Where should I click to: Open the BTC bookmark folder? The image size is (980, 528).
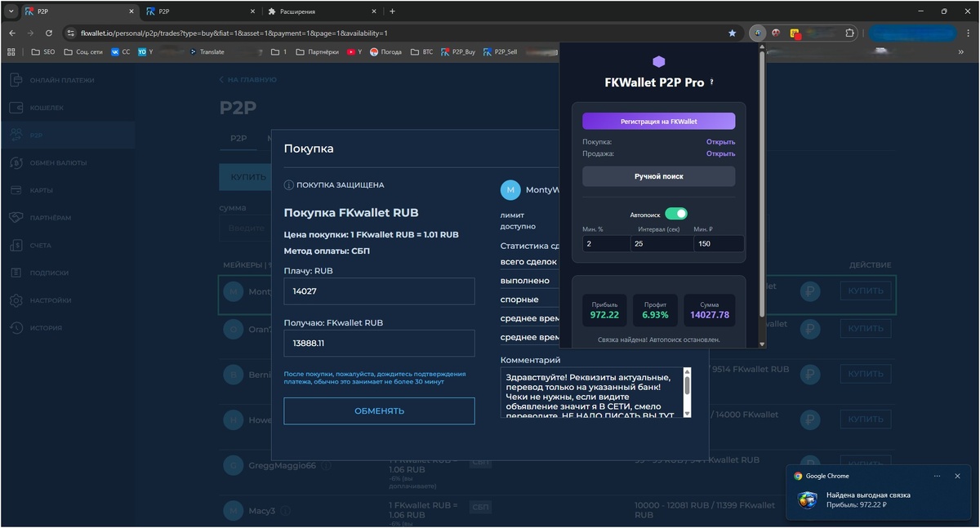(x=421, y=51)
